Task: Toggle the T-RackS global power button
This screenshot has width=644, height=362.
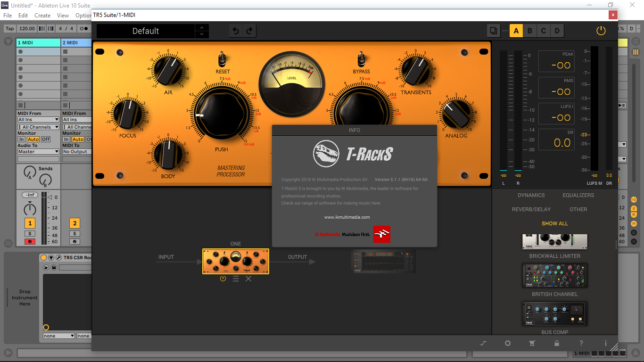Action: point(601,31)
